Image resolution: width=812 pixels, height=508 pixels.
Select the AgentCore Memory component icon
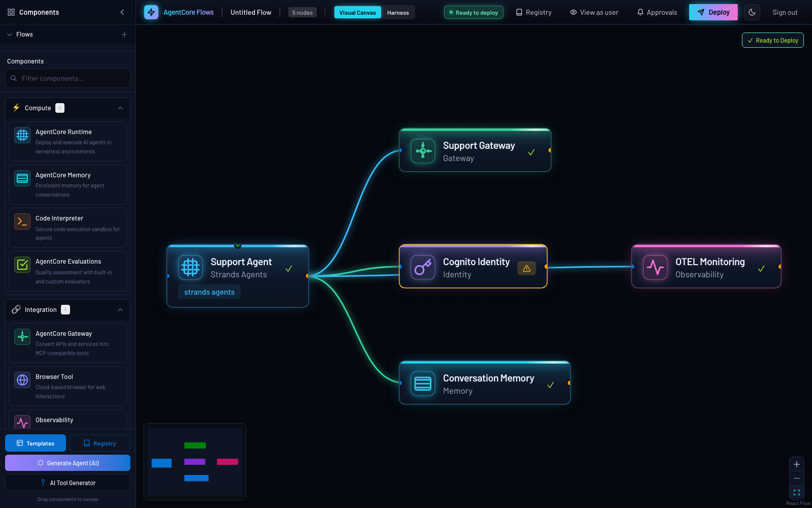[22, 178]
